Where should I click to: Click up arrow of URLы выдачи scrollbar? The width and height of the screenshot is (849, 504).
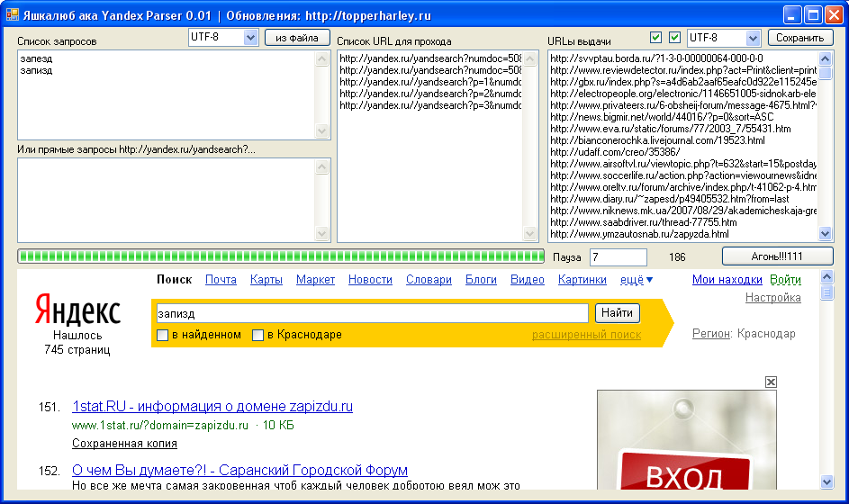click(826, 58)
